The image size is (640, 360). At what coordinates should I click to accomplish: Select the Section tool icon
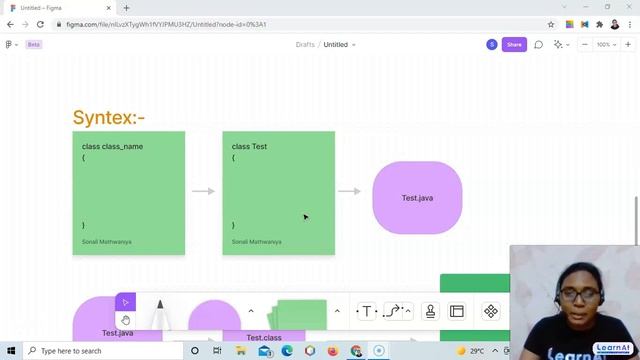point(456,311)
